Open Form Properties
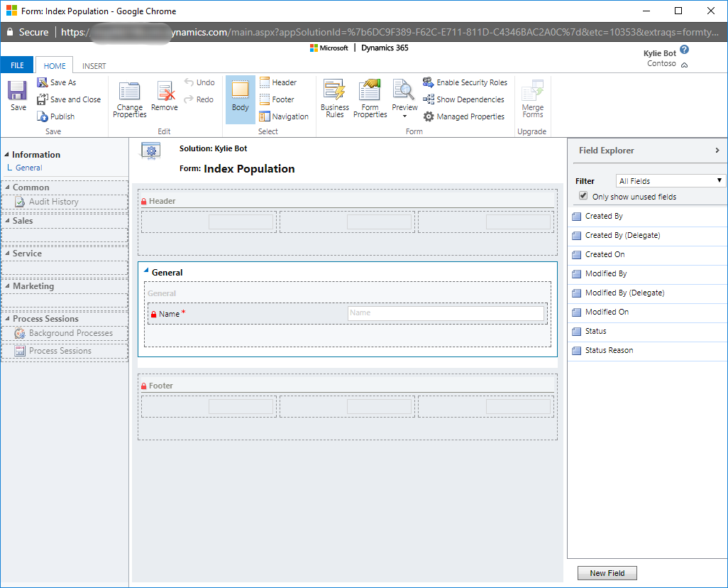 point(370,99)
